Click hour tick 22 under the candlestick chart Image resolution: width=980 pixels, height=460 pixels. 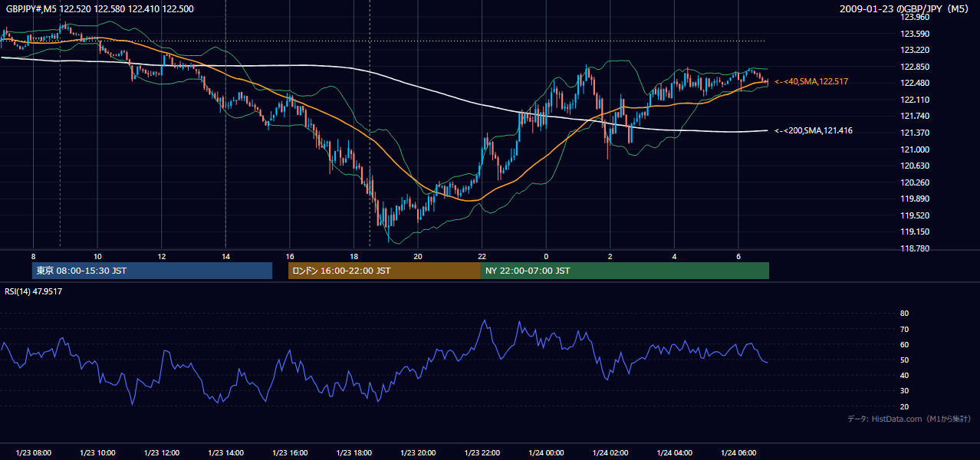(x=482, y=256)
